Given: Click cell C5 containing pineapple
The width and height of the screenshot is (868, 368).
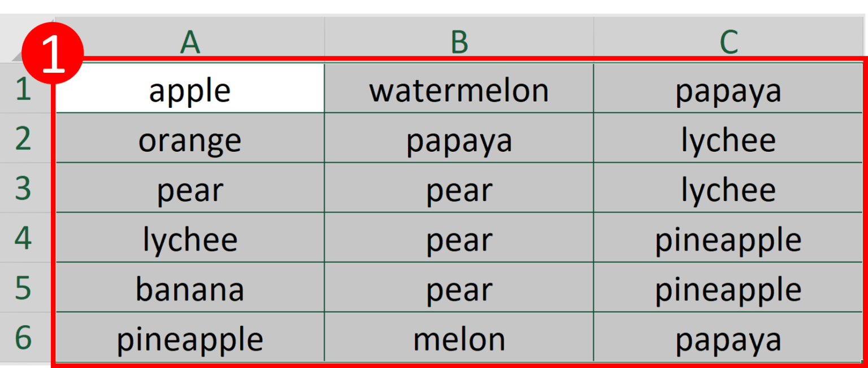Looking at the screenshot, I should pyautogui.click(x=728, y=287).
